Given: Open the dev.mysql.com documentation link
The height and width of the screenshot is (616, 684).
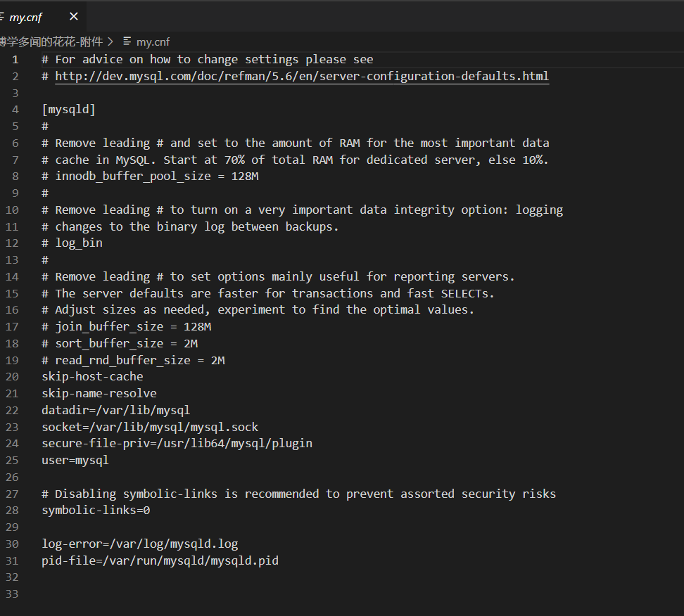Looking at the screenshot, I should (x=302, y=76).
